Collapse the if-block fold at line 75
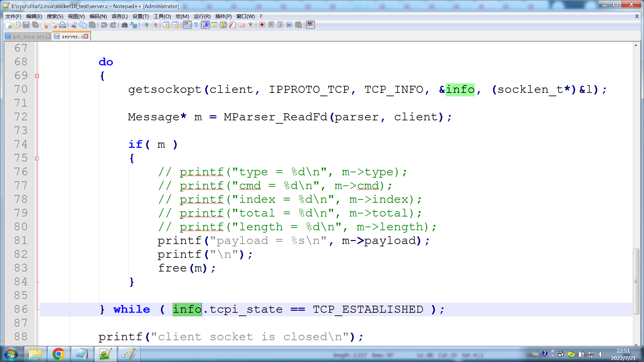The image size is (644, 362). pos(37,158)
